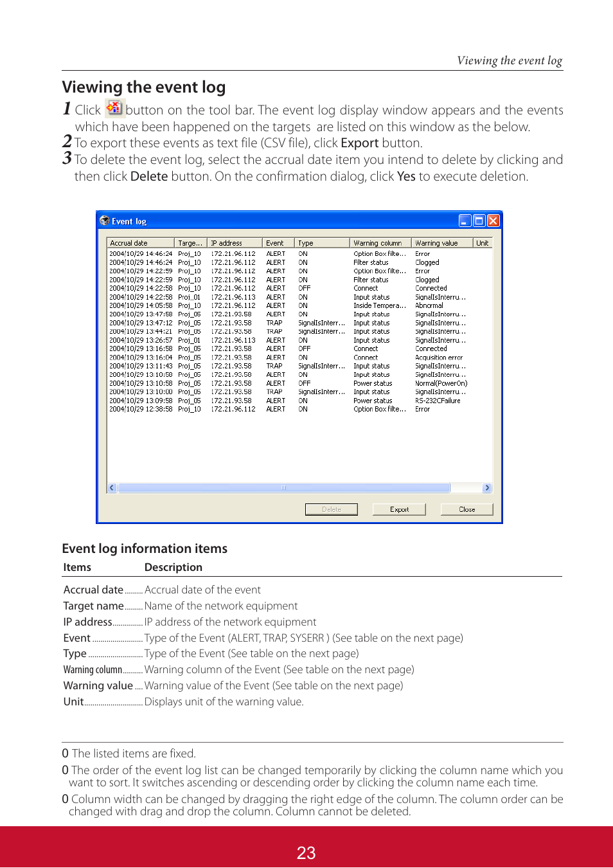613x868 pixels.
Task: Sort by Target name column header
Action: [x=191, y=243]
